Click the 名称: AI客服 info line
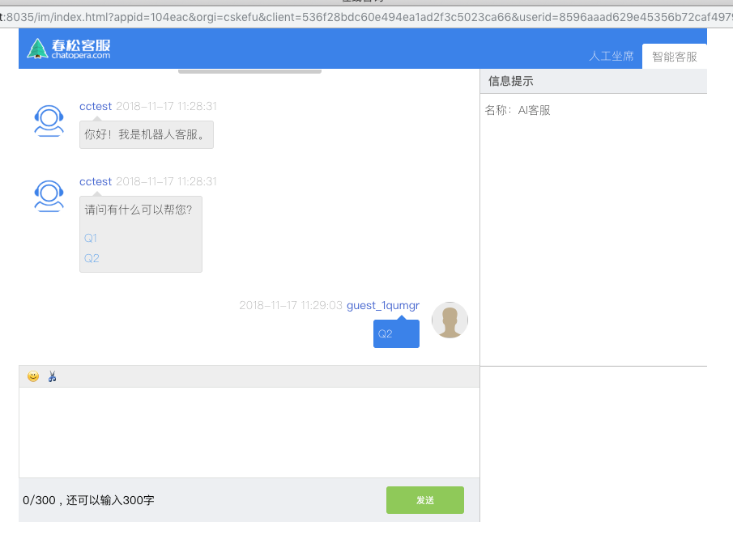 point(518,110)
